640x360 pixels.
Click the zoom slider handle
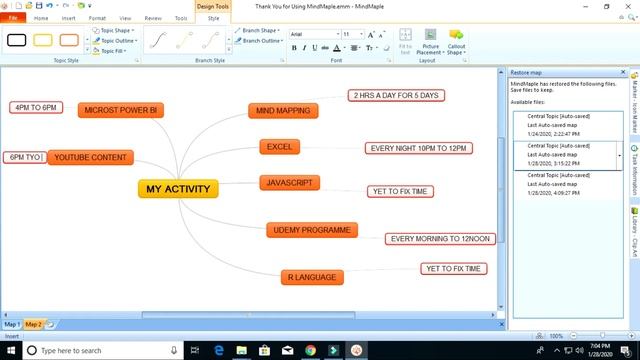[602, 336]
